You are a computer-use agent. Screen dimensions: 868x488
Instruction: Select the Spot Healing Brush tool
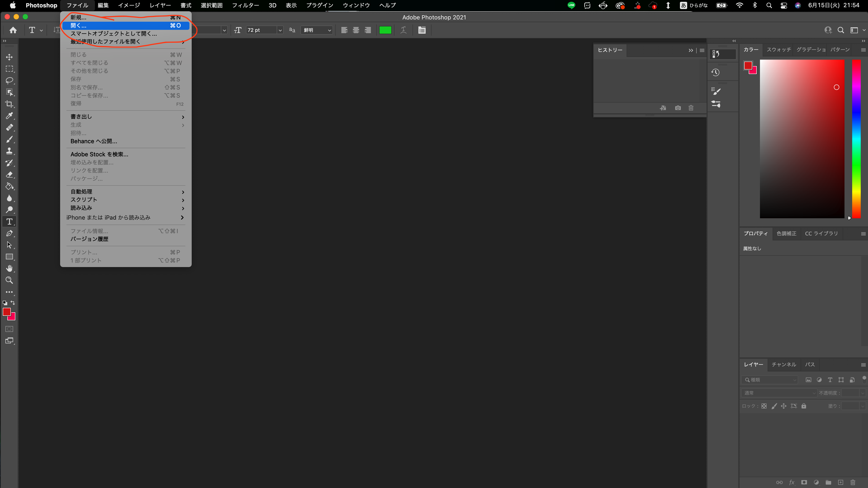[x=9, y=127]
